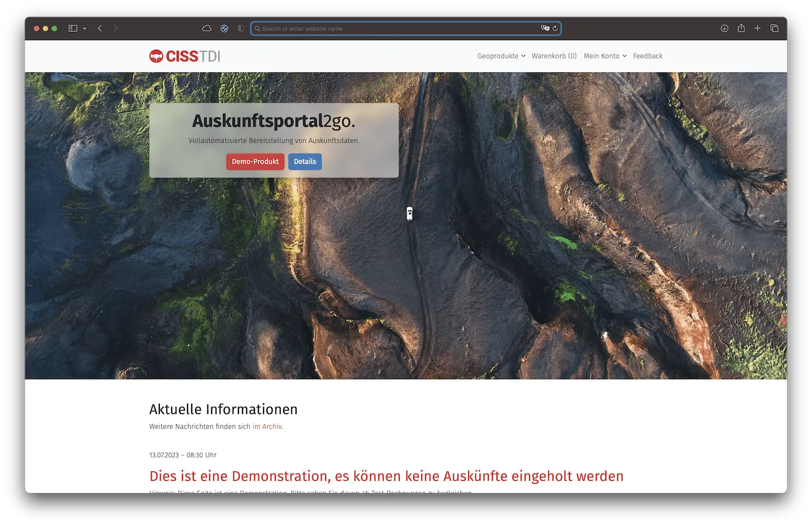Open the Feedback page
Image resolution: width=812 pixels, height=526 pixels.
648,56
